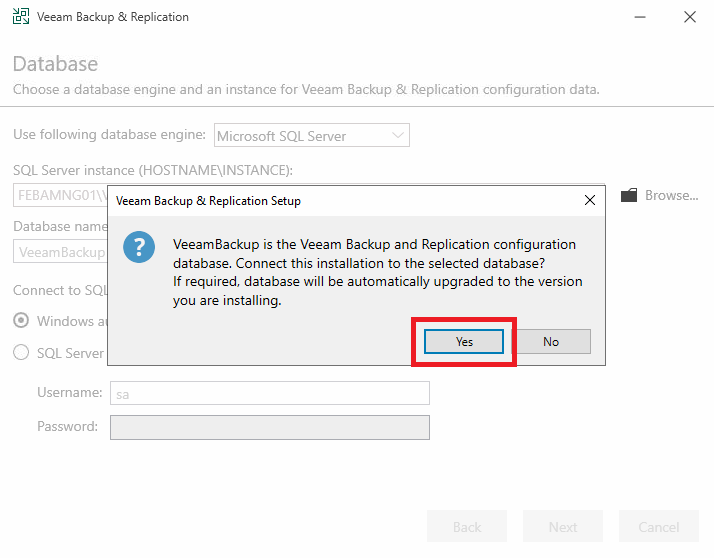Screen dimensions: 714x558
Task: Click the Browse folder icon
Action: [629, 195]
